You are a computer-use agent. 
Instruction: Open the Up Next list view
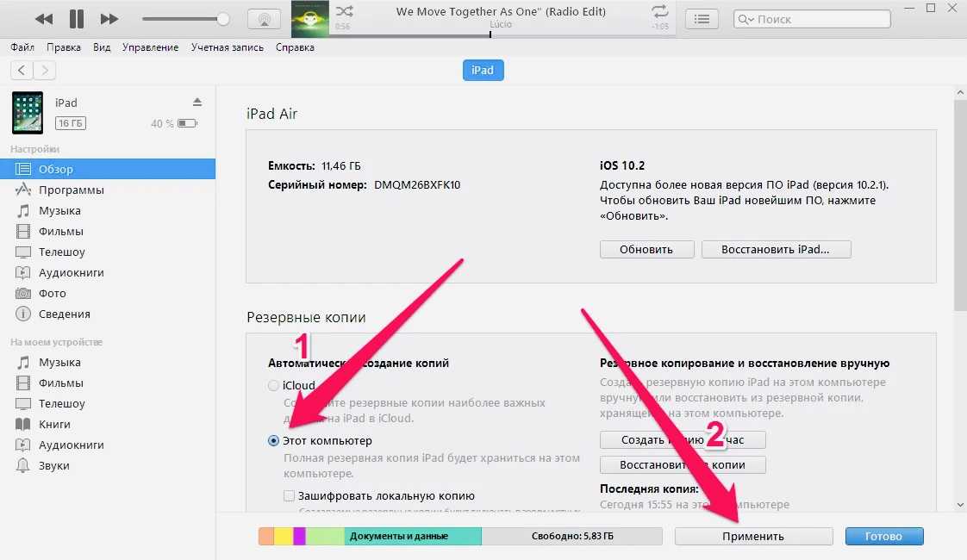703,19
